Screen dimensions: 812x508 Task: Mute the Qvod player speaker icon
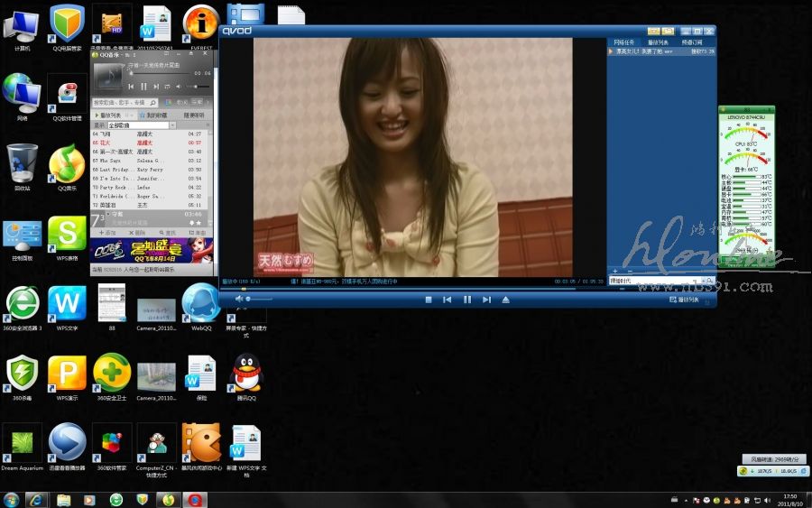pos(239,299)
